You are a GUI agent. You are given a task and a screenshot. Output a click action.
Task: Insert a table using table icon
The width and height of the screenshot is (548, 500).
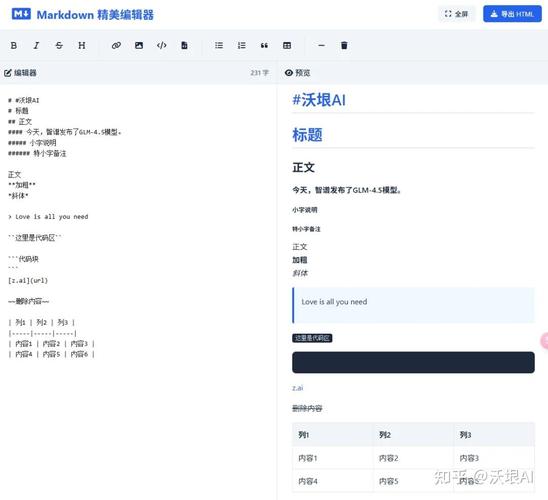click(x=287, y=45)
